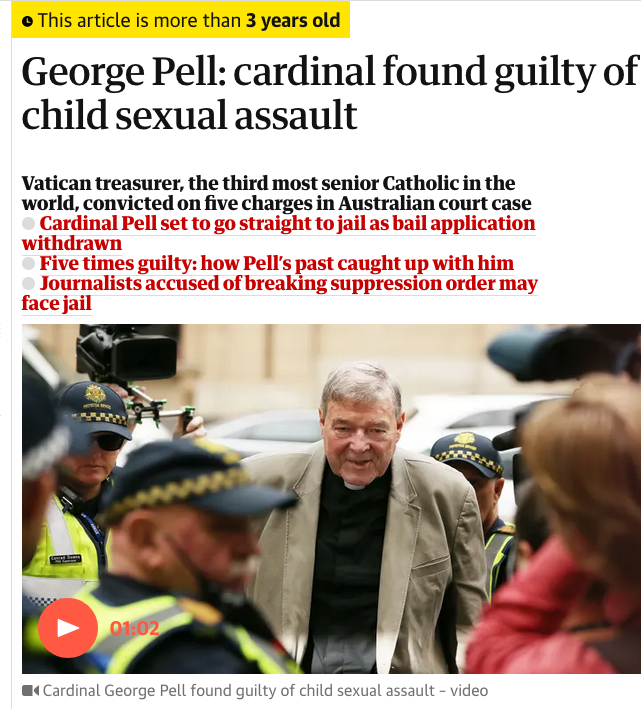Click grey bullet before 'Cardinal Pell set' link
641x709 pixels.
28,223
